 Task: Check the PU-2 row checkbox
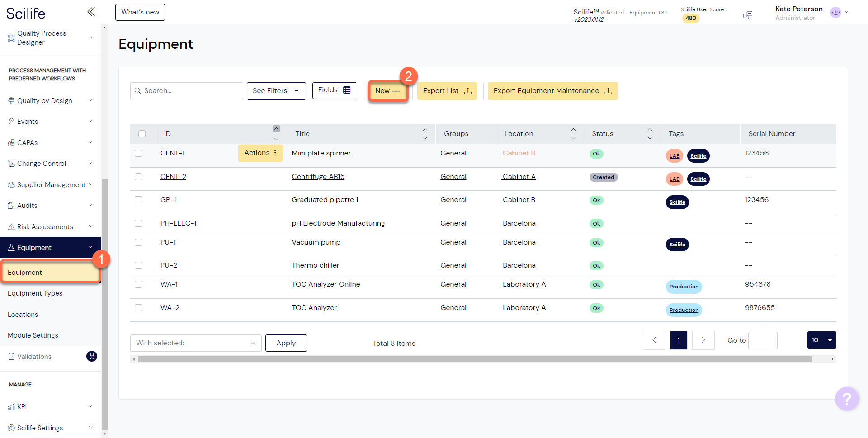tap(138, 265)
